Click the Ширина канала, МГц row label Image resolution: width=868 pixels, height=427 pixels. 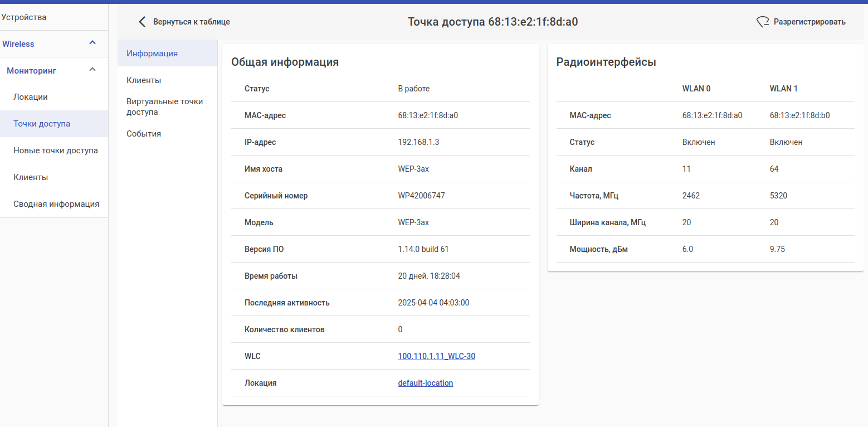[608, 222]
